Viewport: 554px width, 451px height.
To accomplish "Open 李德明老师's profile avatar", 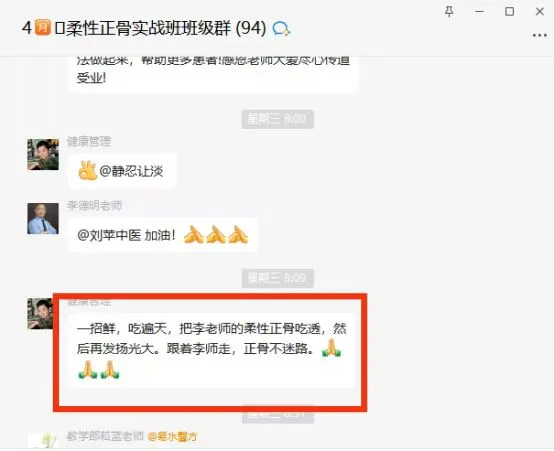I will [x=43, y=218].
